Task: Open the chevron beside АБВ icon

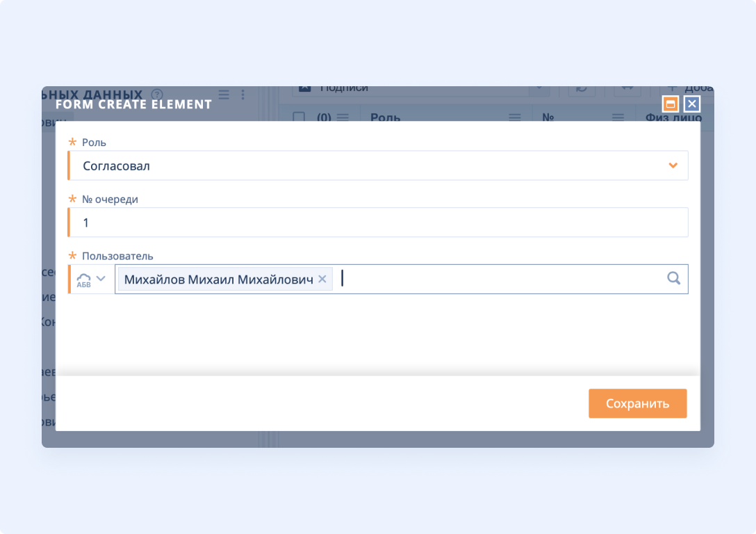Action: 101,279
